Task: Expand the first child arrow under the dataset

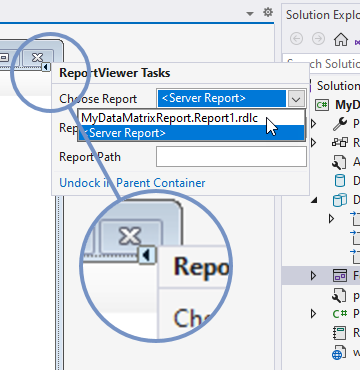Action: coord(331,219)
